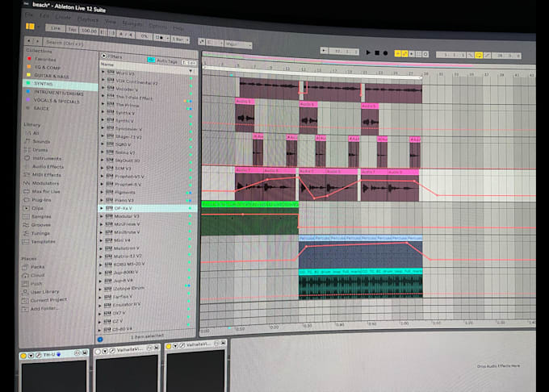Open the Major scale dropdown
The height and width of the screenshot is (392, 549).
tap(238, 44)
